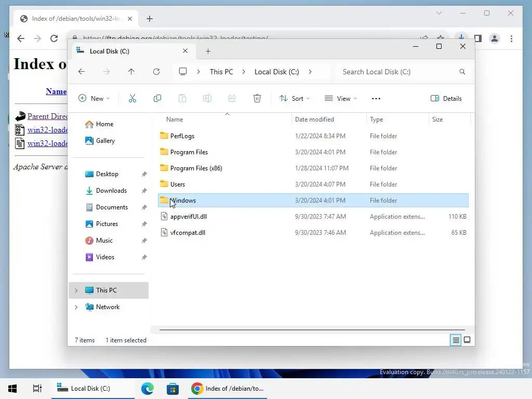Go up one folder level
532x399 pixels.
131,72
